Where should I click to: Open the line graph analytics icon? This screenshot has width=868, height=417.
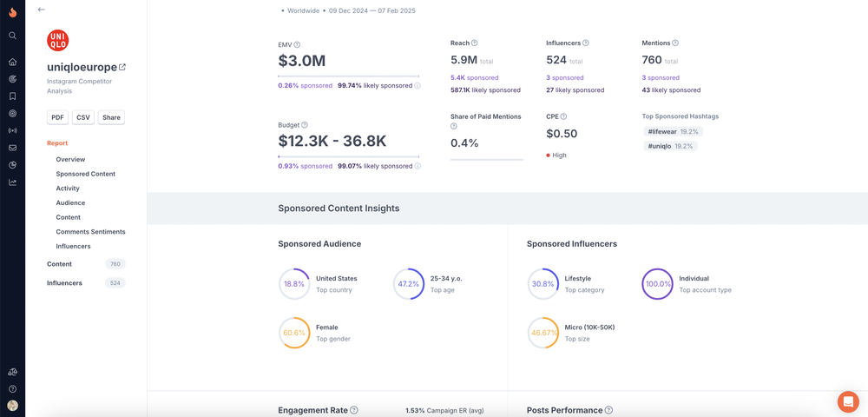[x=13, y=182]
